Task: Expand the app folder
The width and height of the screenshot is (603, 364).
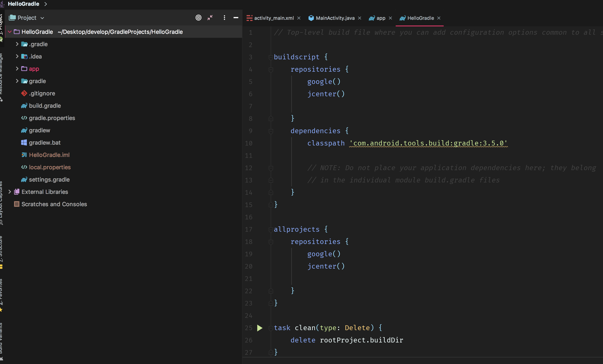Action: [x=17, y=69]
